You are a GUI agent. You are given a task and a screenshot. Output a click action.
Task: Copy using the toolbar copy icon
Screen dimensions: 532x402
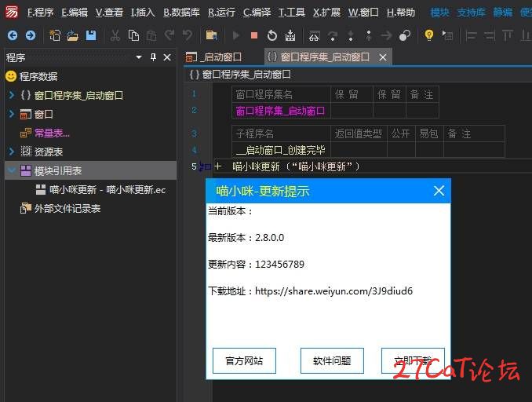click(133, 35)
